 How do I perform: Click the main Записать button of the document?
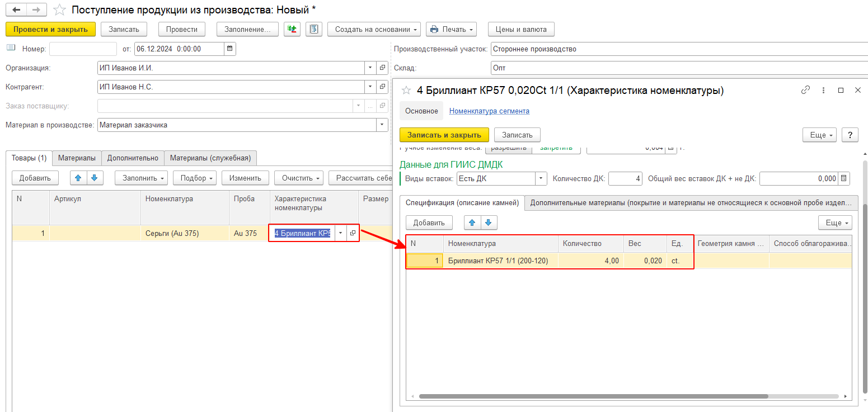click(124, 29)
